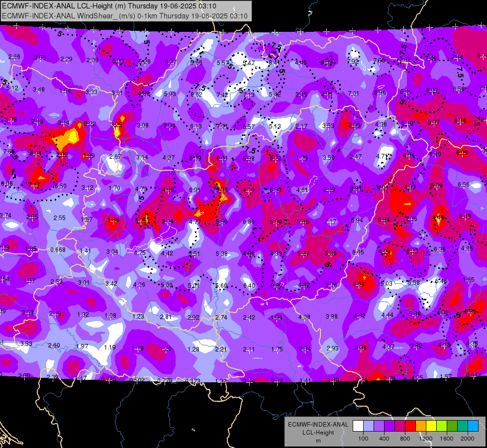Click the map value 3.98
This screenshot has width=487, height=448.
pos(360,347)
